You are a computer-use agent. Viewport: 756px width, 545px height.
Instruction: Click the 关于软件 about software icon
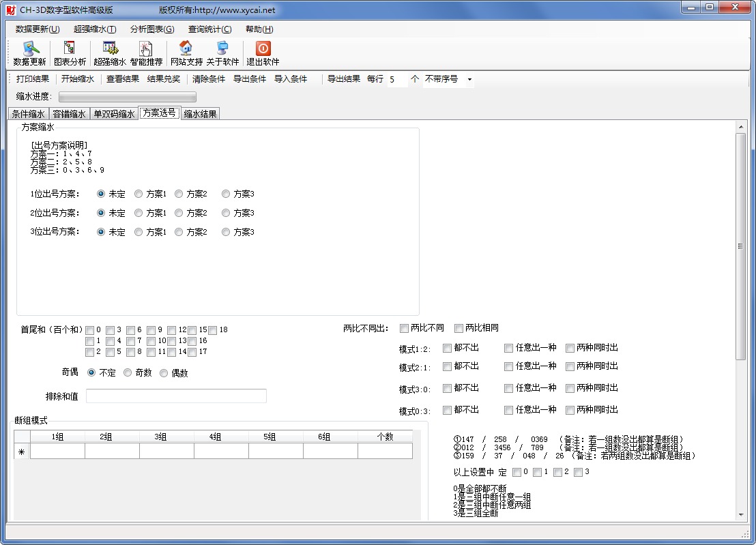(x=222, y=53)
